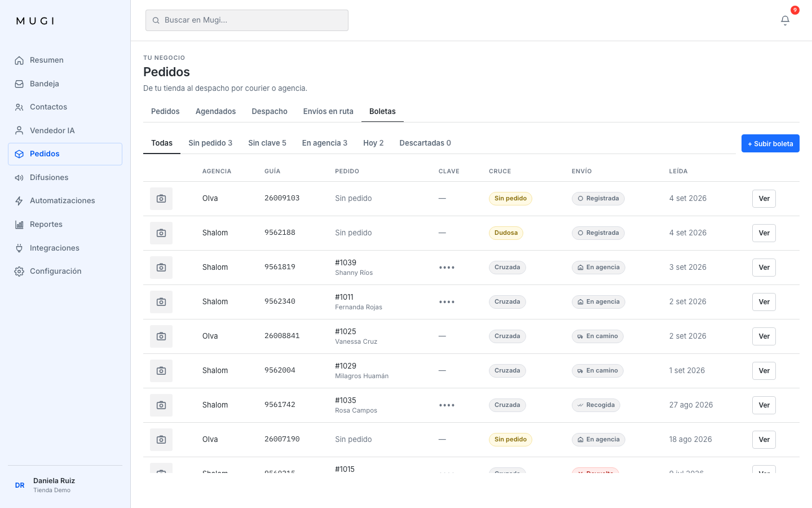The height and width of the screenshot is (508, 812).
Task: Click the Configuración gear icon
Action: (x=19, y=271)
